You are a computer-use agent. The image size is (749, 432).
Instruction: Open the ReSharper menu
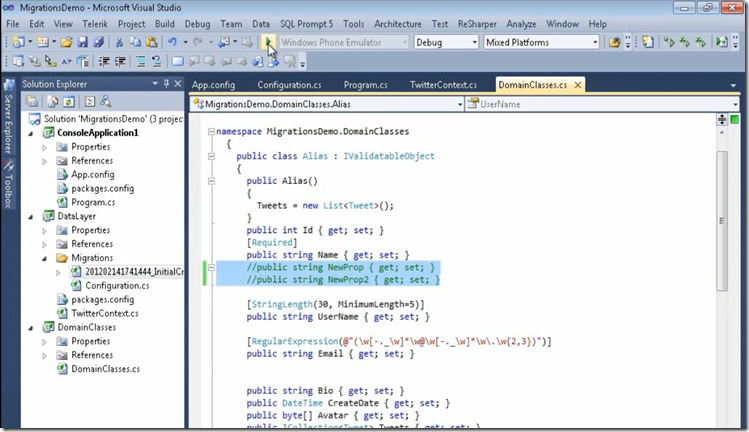click(x=477, y=23)
